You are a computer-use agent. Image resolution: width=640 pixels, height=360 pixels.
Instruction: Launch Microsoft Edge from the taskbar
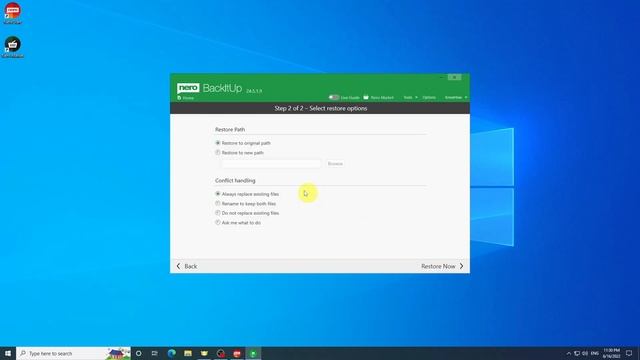point(171,353)
